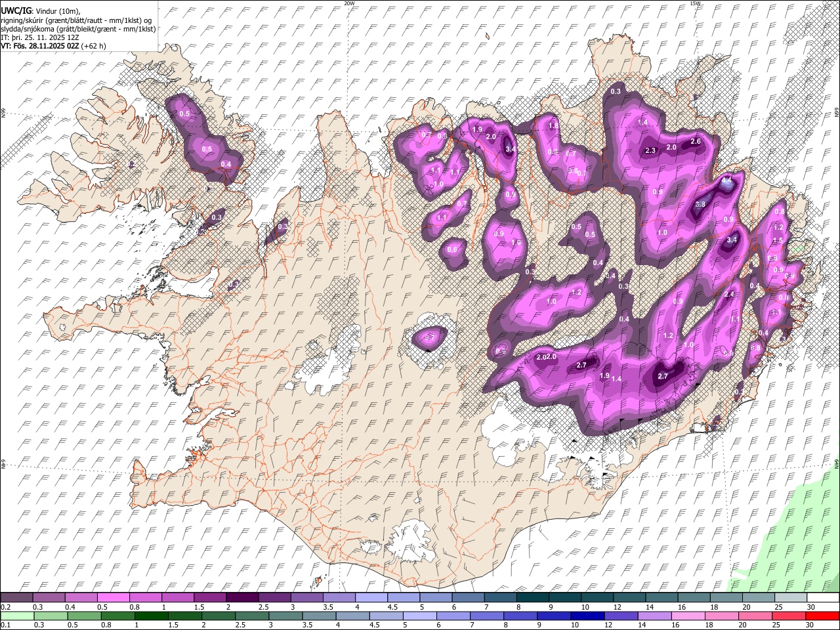Click the dark green swatch between 1 and 1.5 in lower legend

(x=151, y=616)
